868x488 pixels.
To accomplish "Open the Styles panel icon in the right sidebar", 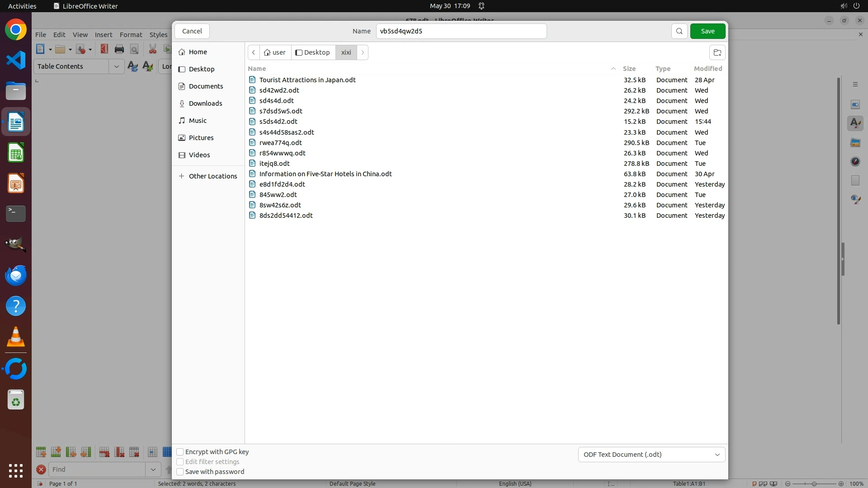I will coord(855,123).
